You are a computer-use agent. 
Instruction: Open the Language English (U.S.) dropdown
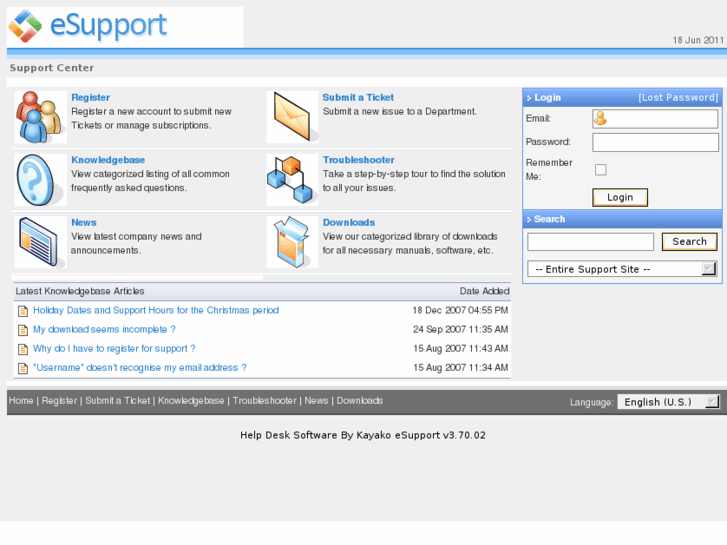669,402
